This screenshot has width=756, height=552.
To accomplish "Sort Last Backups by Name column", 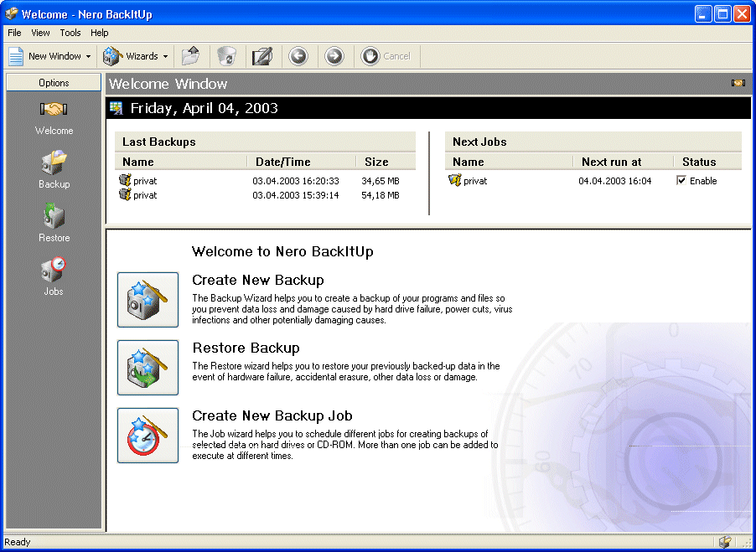I will point(181,162).
